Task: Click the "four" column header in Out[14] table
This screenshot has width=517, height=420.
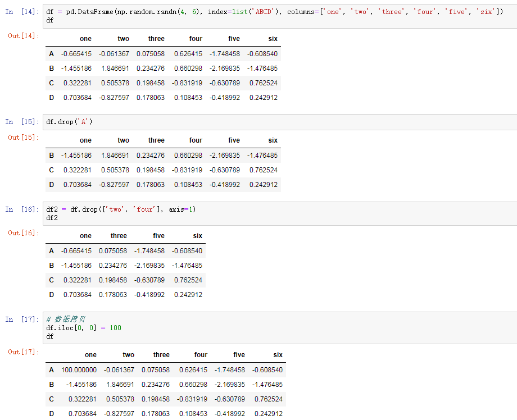Action: coord(196,39)
